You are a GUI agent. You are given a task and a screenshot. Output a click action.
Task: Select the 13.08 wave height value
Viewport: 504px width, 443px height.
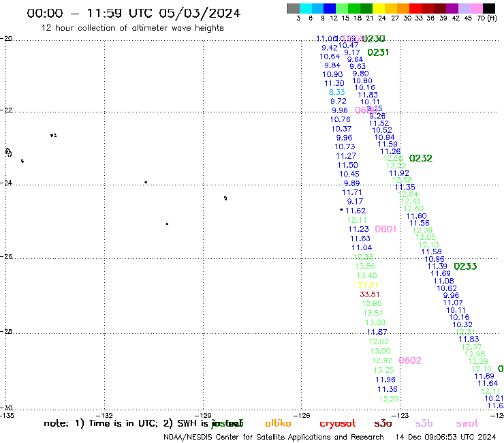coord(375,322)
